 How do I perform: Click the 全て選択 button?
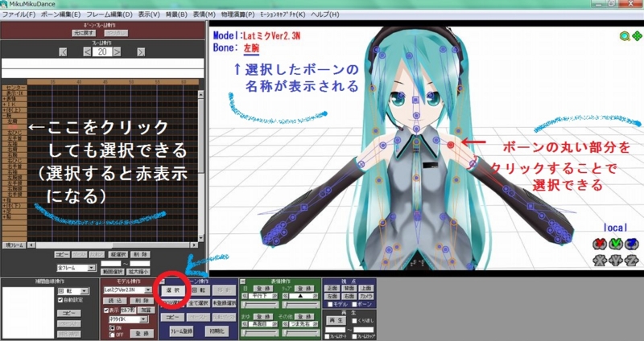click(199, 304)
